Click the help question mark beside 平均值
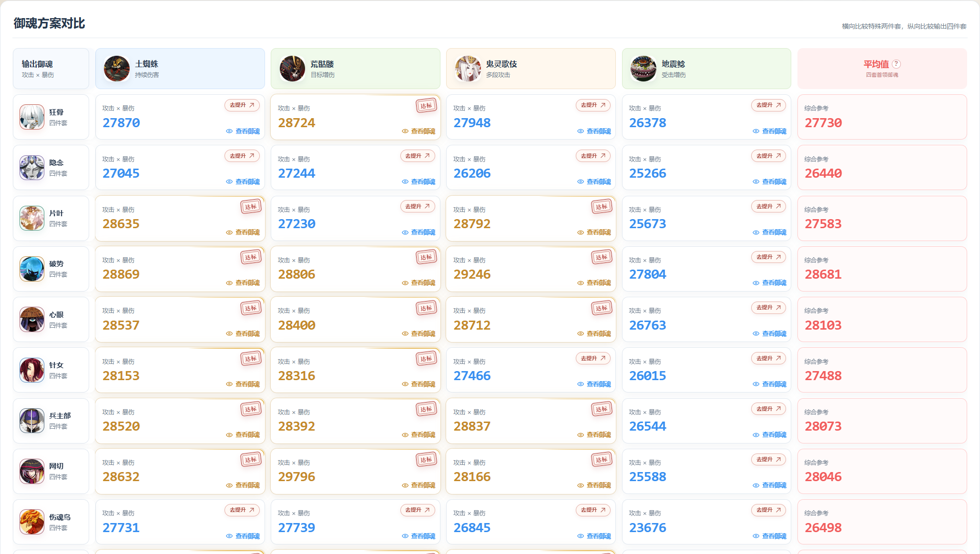Screen dimensions: 980x554 pyautogui.click(x=897, y=64)
